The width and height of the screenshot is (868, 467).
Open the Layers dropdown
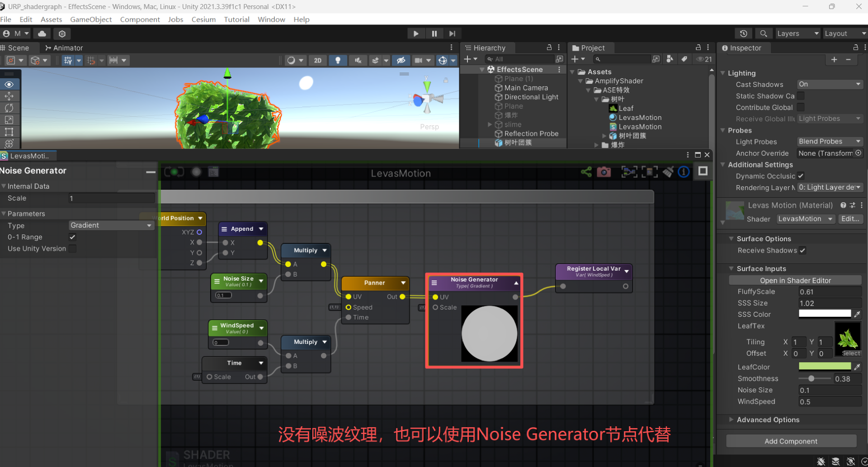pyautogui.click(x=797, y=33)
